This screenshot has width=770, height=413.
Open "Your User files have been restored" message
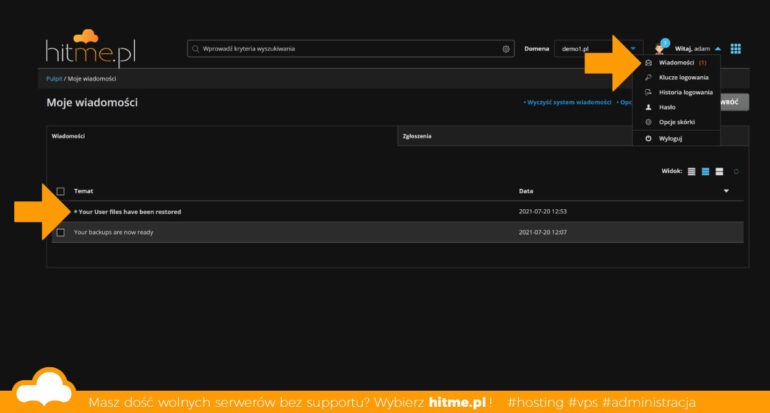tap(130, 212)
